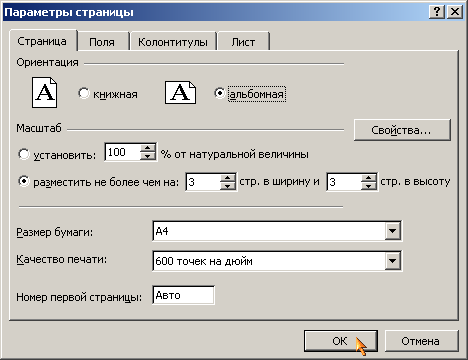
Task: Click the help question mark button
Action: tap(437, 12)
